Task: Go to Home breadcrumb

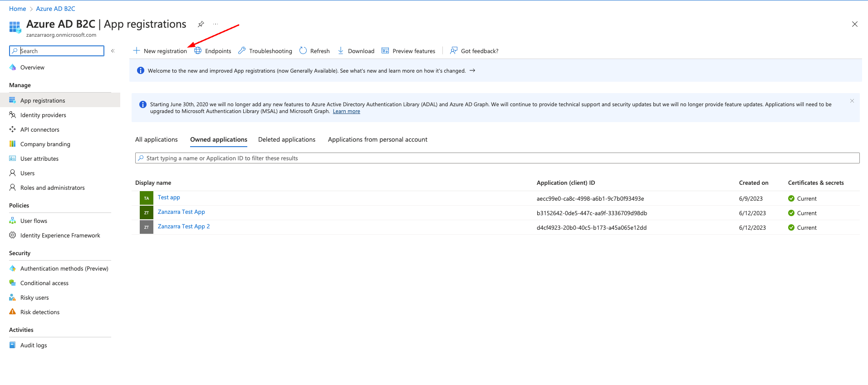Action: 18,9
